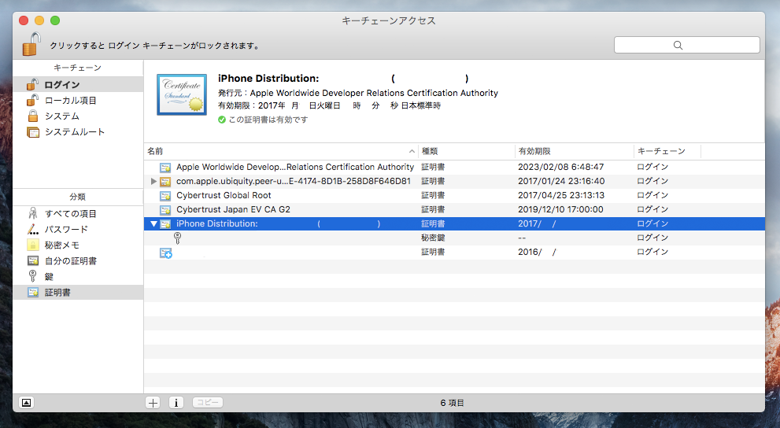
Task: Select the private key icon under iPhone Distribution
Action: 178,238
